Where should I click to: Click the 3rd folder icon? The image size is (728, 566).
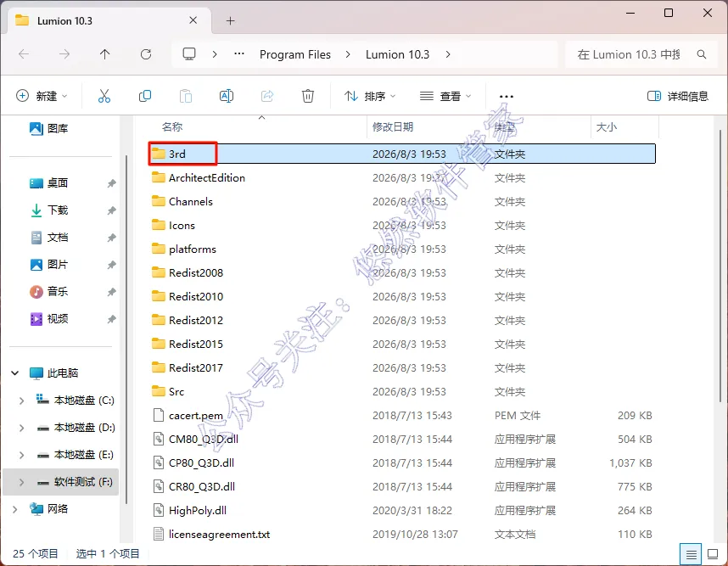[x=159, y=154]
